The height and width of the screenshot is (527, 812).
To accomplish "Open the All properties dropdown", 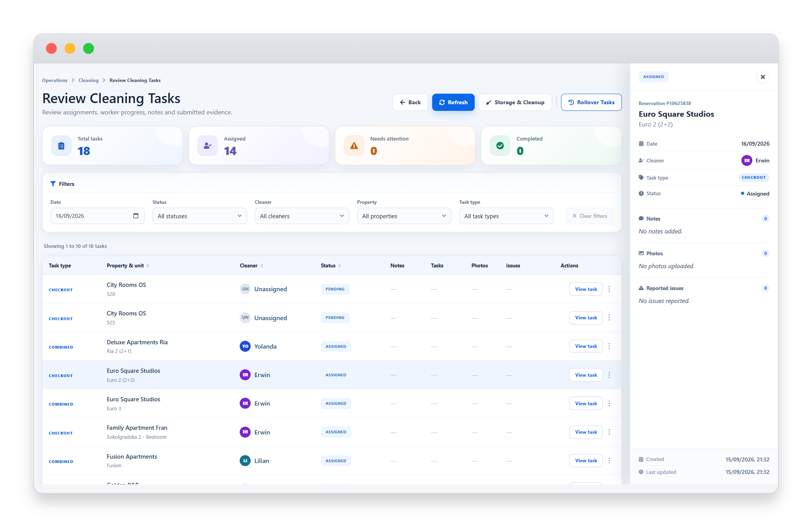I will 404,216.
